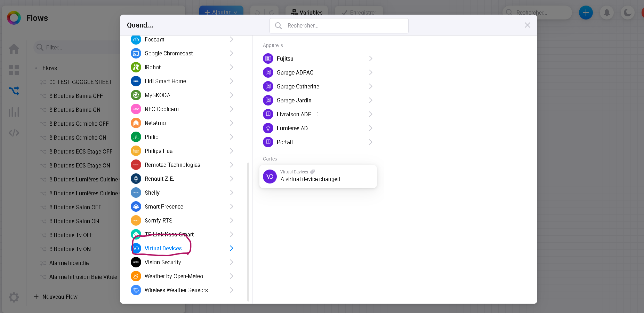644x313 pixels.
Task: Toggle dark mode moon icon
Action: (628, 13)
